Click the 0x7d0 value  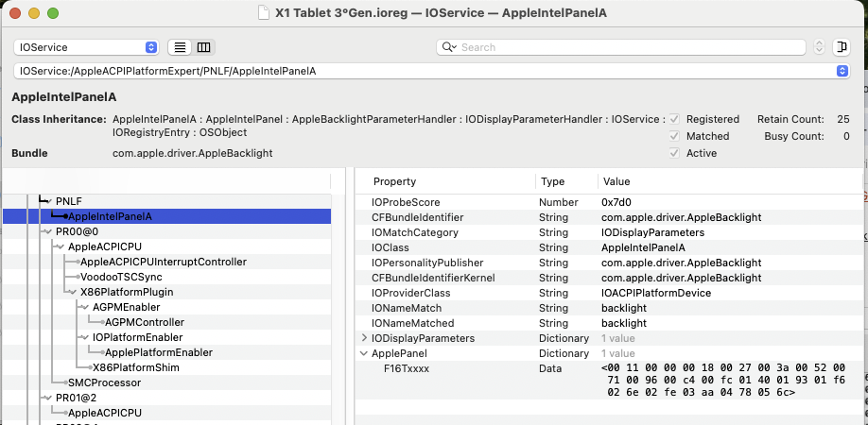point(616,202)
